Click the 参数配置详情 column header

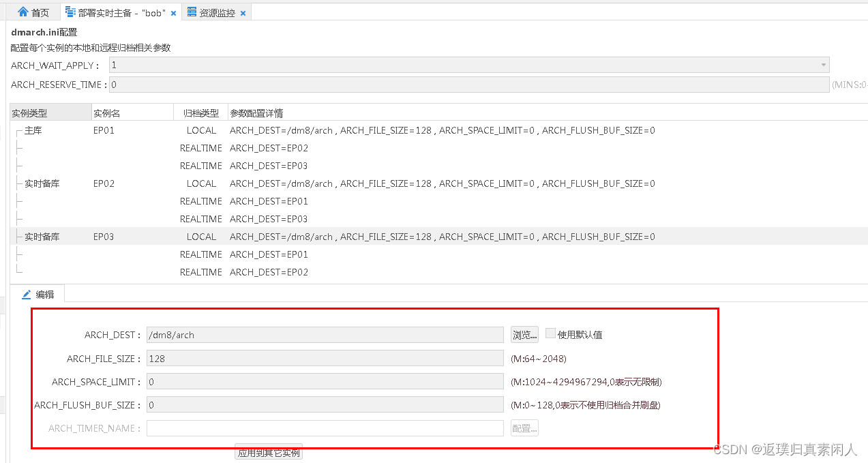(x=548, y=113)
